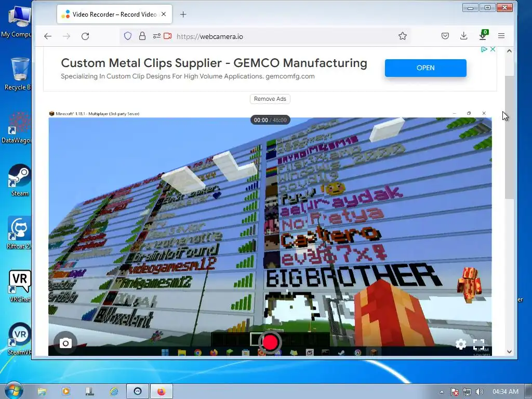This screenshot has height=399, width=532.
Task: Select the Recycle Bin desktop icon
Action: tap(19, 74)
